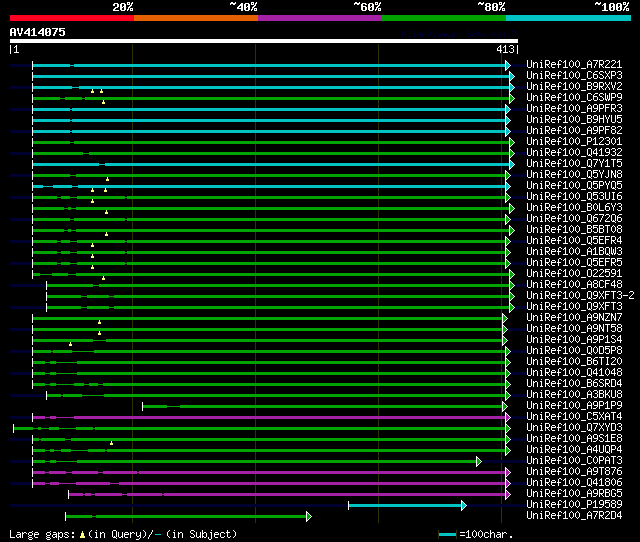Click arrowhead ending the C0PAT3 alignment
Image resolution: width=640 pixels, height=542 pixels.
[x=479, y=461]
